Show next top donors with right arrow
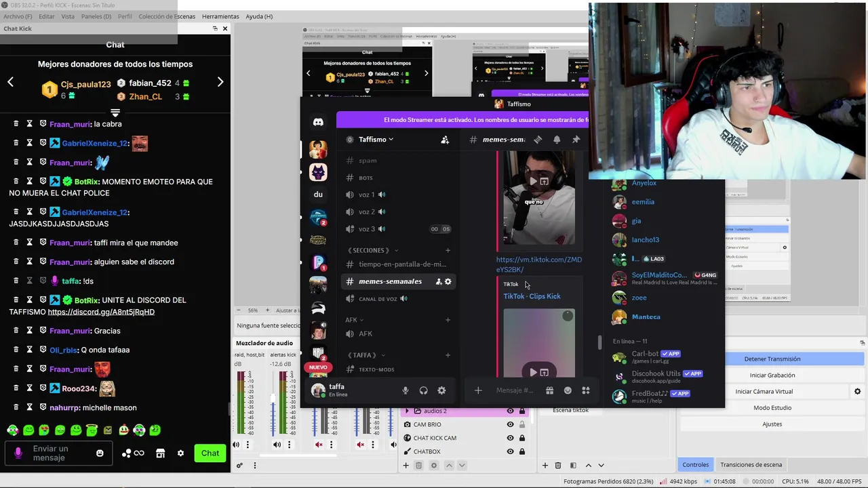The height and width of the screenshot is (488, 868). (220, 82)
